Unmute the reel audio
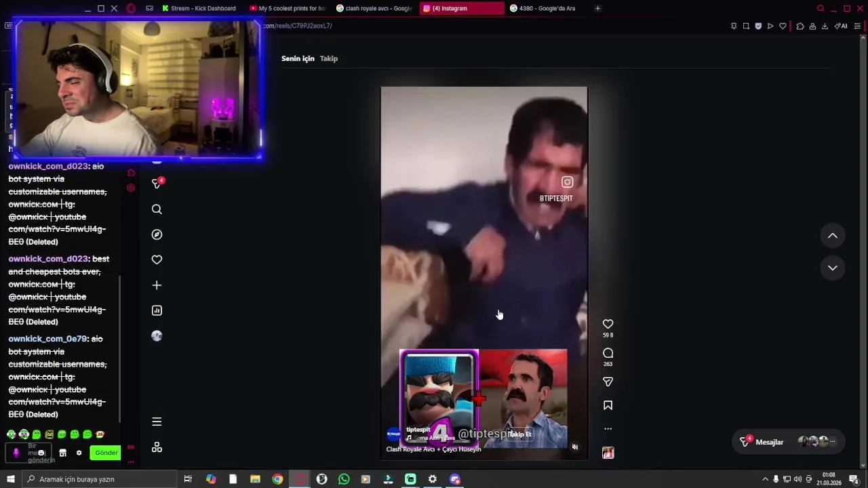The width and height of the screenshot is (868, 488). [x=575, y=447]
